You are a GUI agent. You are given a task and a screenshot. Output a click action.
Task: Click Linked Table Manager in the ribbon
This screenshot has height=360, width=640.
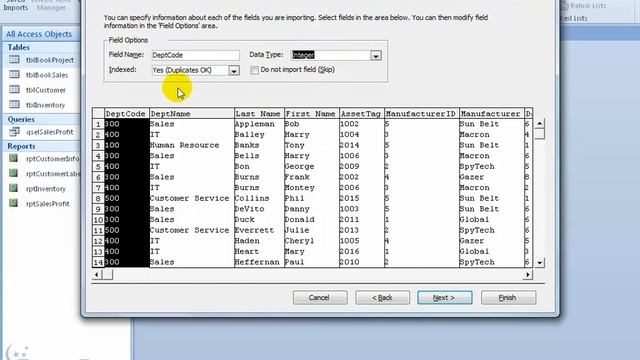pos(51,5)
